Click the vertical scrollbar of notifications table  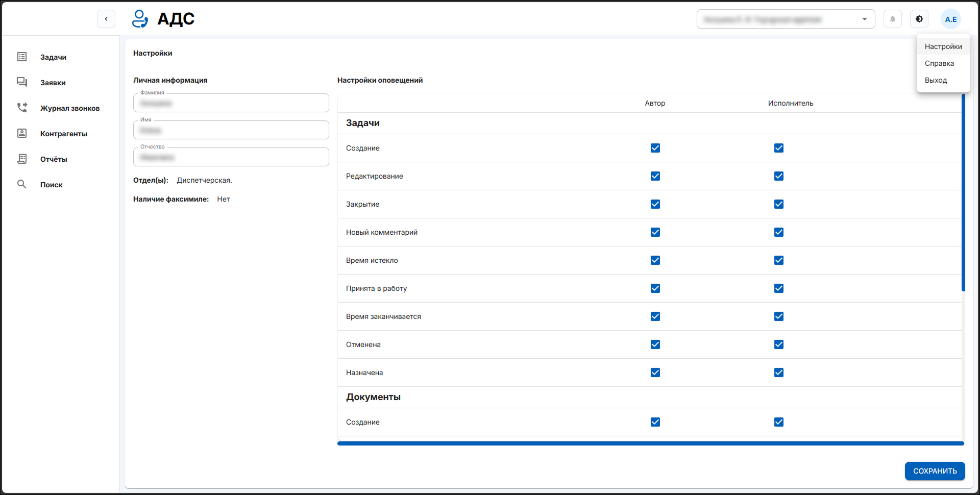(x=963, y=193)
